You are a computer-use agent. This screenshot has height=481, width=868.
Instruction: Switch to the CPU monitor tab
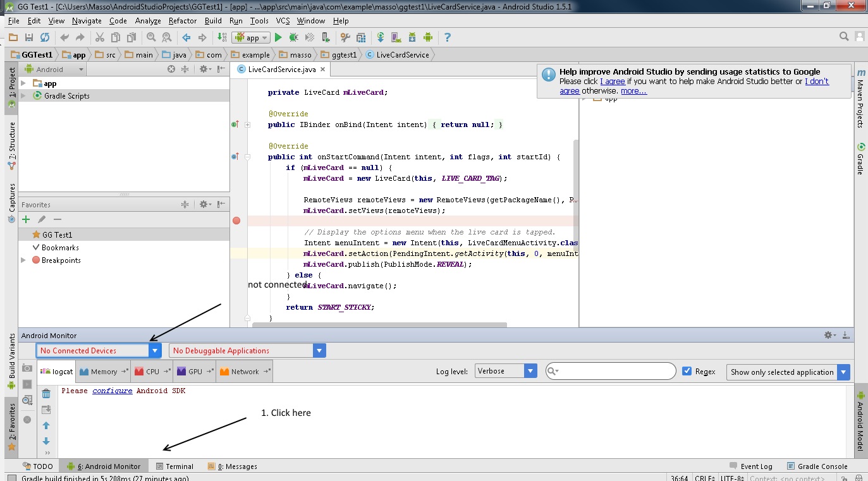(x=152, y=372)
